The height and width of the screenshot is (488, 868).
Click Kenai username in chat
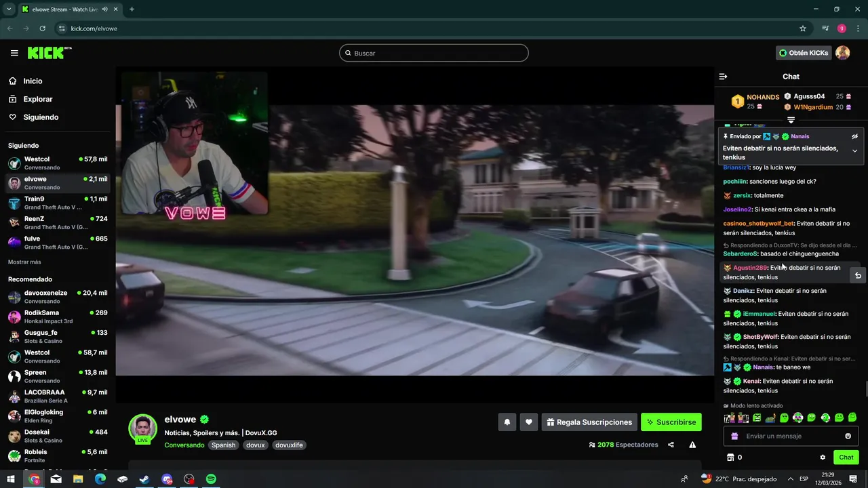click(x=751, y=381)
